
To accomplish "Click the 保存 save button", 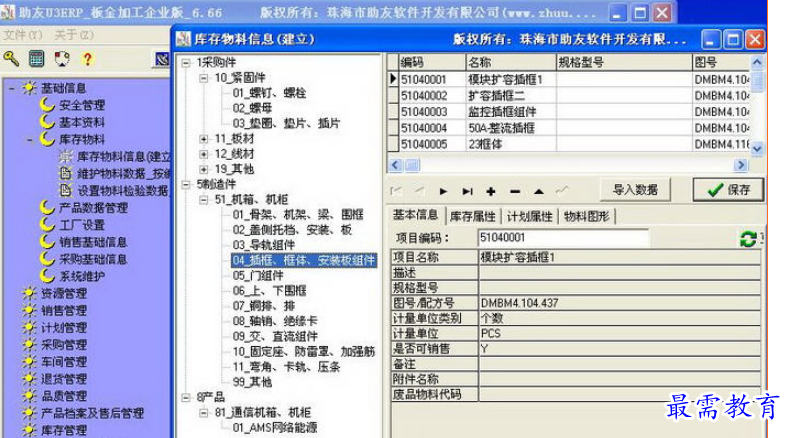I will point(728,190).
